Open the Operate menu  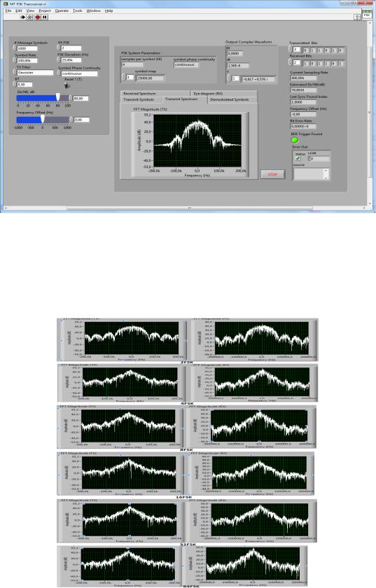(62, 11)
